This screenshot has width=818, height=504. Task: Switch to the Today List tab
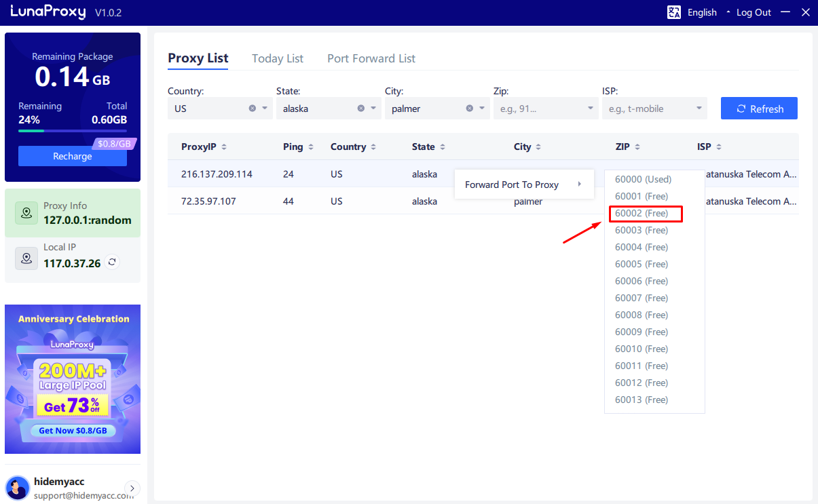point(277,58)
